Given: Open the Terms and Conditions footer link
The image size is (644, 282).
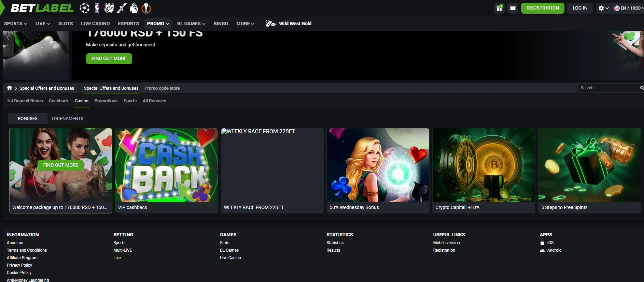Looking at the screenshot, I should [27, 250].
